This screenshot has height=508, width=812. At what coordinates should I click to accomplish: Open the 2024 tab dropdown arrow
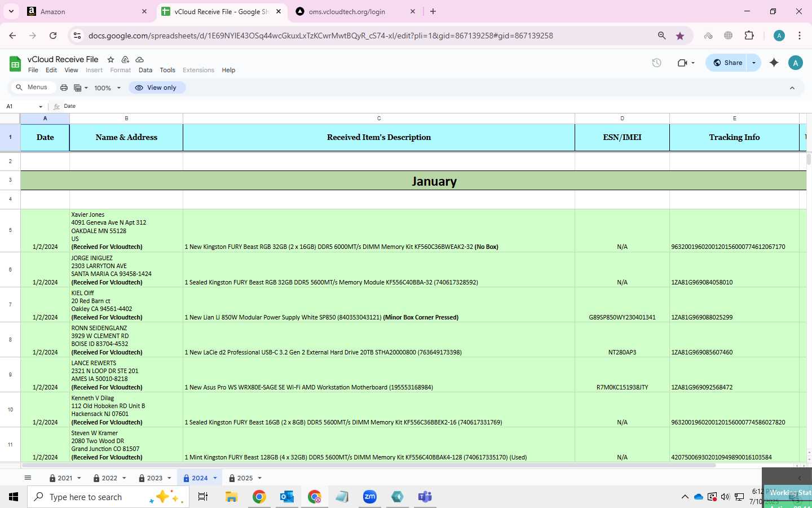pos(215,478)
